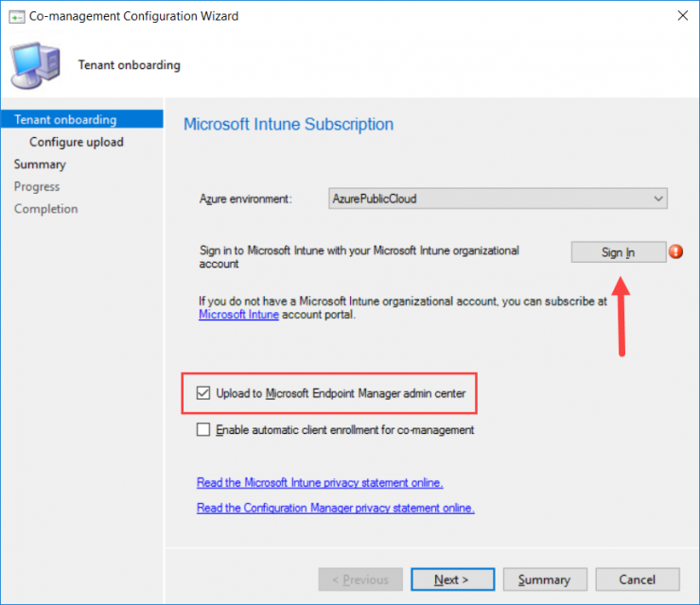Click the wizard title bar icon
The height and width of the screenshot is (605, 700).
(16, 17)
